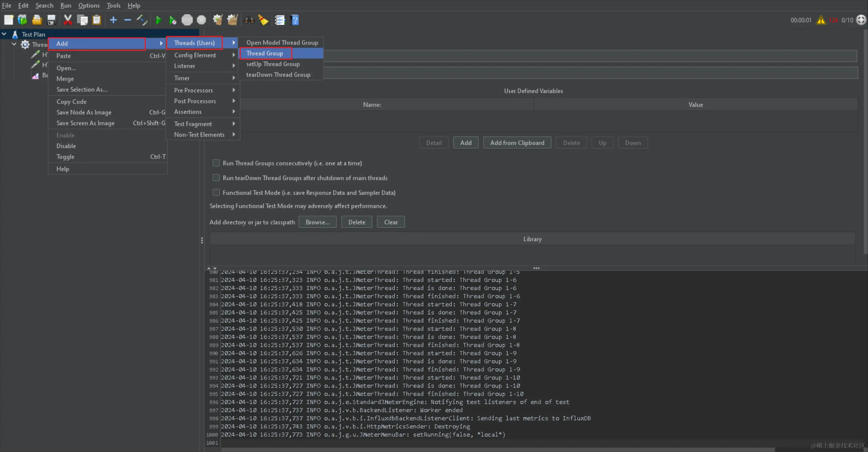Choose Open Model Thread Group
868x452 pixels.
[281, 42]
